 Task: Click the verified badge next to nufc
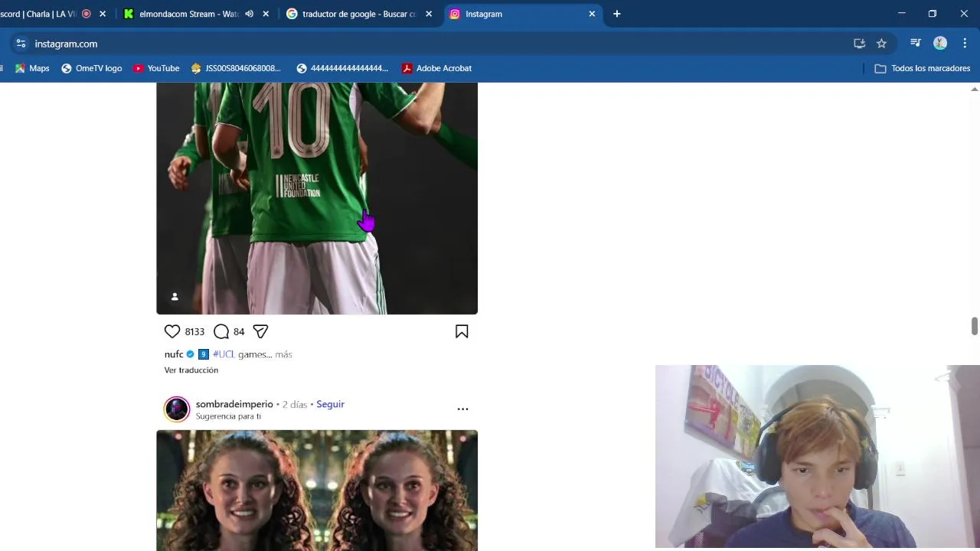(x=191, y=354)
